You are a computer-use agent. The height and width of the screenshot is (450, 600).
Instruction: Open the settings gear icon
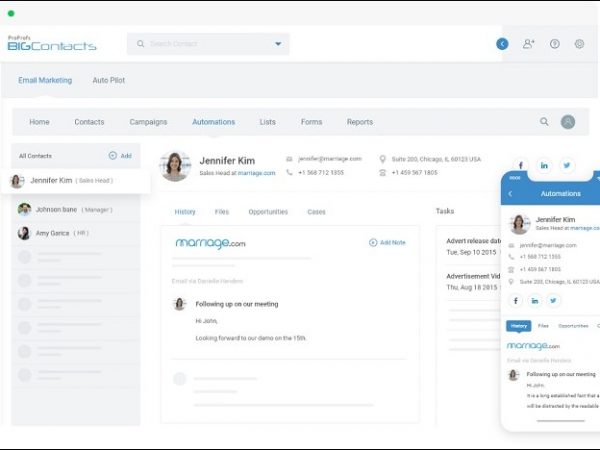coord(579,44)
